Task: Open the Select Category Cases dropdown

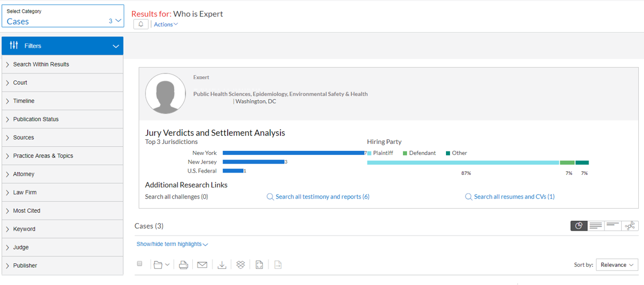Action: click(x=63, y=16)
